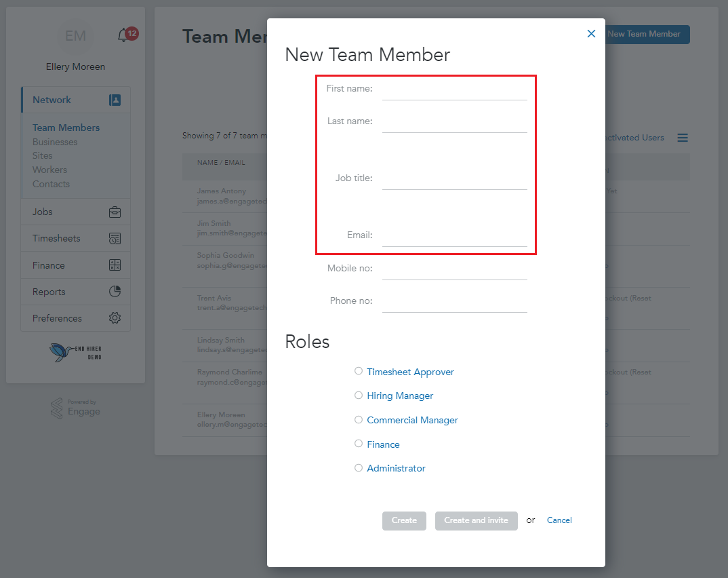Image resolution: width=728 pixels, height=578 pixels.
Task: Select the Finance role radio
Action: click(359, 443)
